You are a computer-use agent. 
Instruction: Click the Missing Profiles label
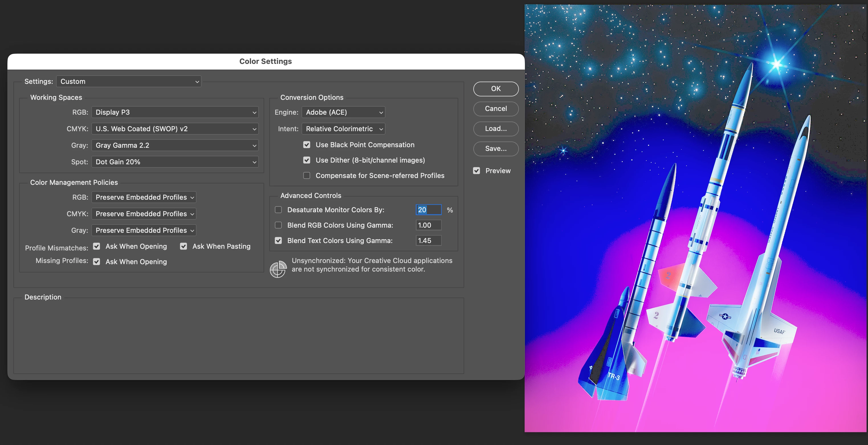coord(62,261)
